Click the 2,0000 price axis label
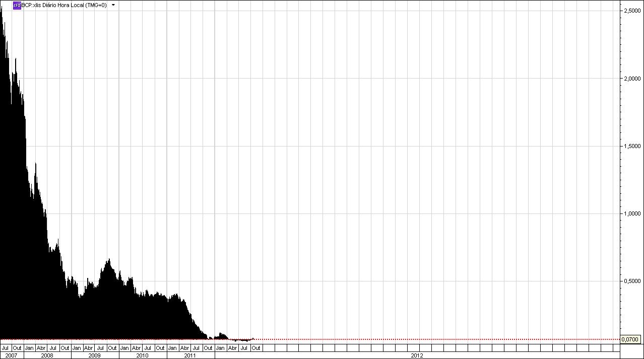This screenshot has height=359, width=644. (632, 78)
